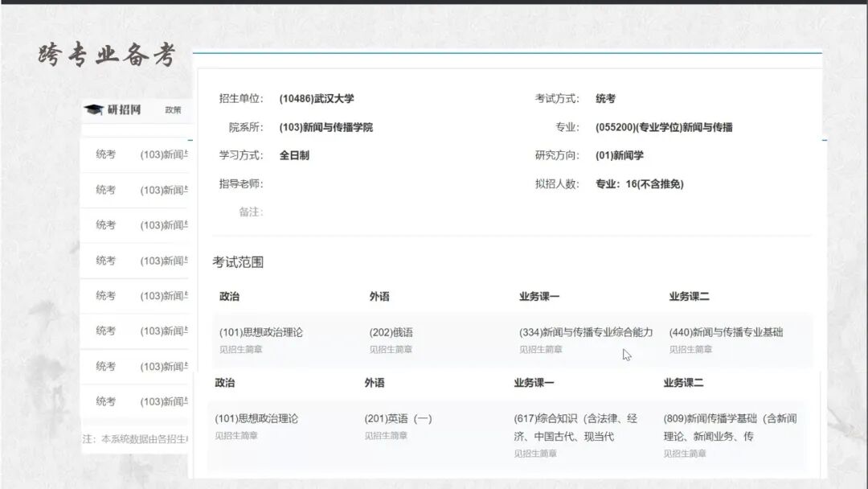Click footer note 注：本系统数据由各招生

pos(136,439)
